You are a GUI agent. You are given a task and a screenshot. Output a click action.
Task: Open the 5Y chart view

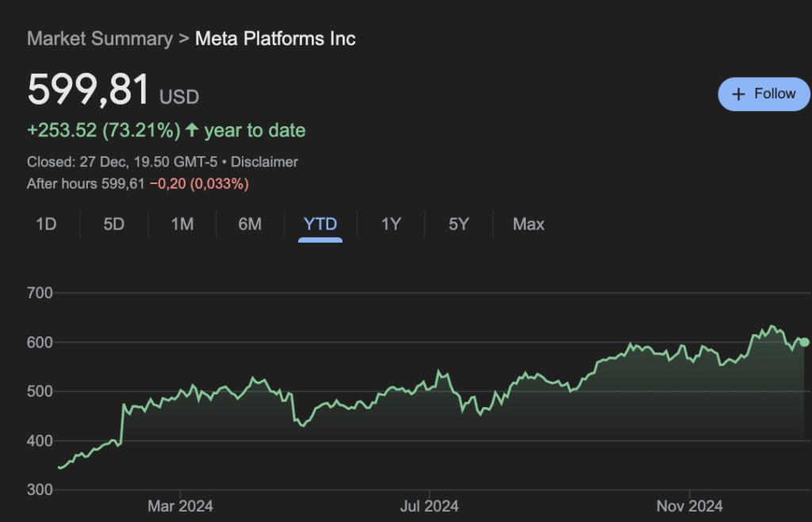[x=458, y=225]
